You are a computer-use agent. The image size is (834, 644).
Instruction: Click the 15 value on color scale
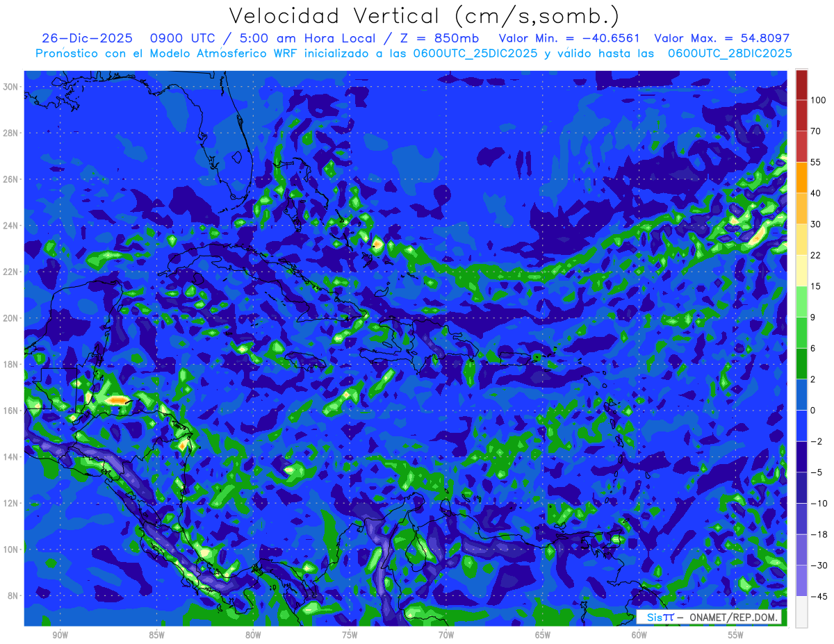[x=816, y=287]
